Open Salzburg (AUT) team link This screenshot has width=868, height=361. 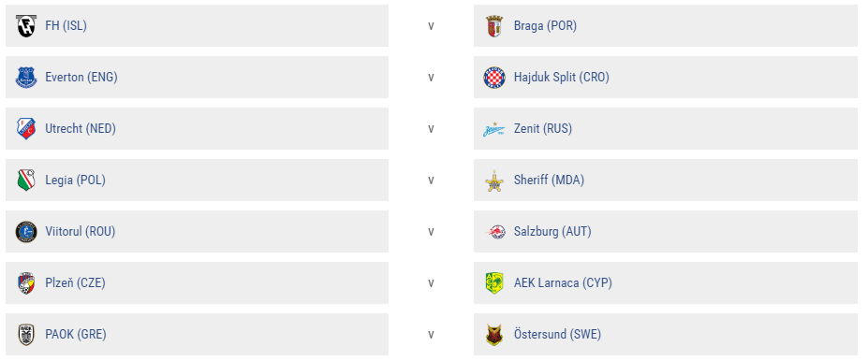tap(552, 232)
